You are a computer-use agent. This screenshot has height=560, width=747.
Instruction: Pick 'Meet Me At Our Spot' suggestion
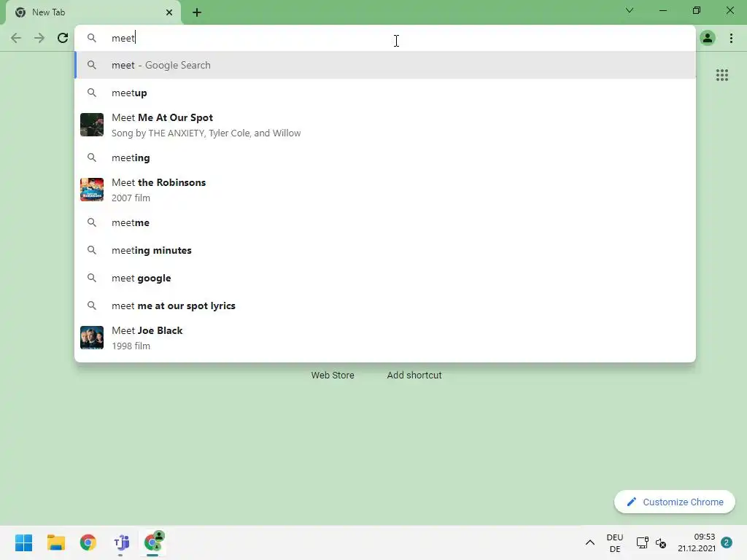tap(385, 125)
